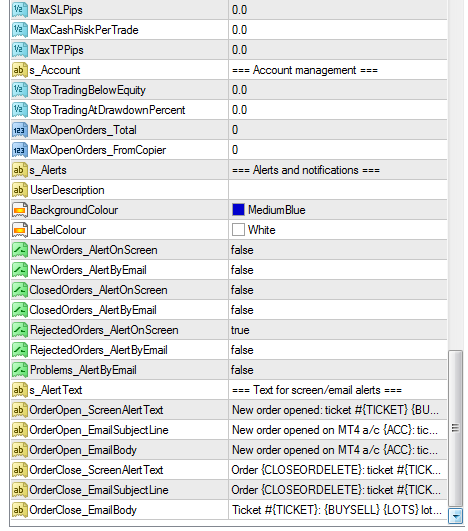468x531 pixels.
Task: Click the string icon beside OrderClose_ScreenAlertText
Action: pos(19,469)
